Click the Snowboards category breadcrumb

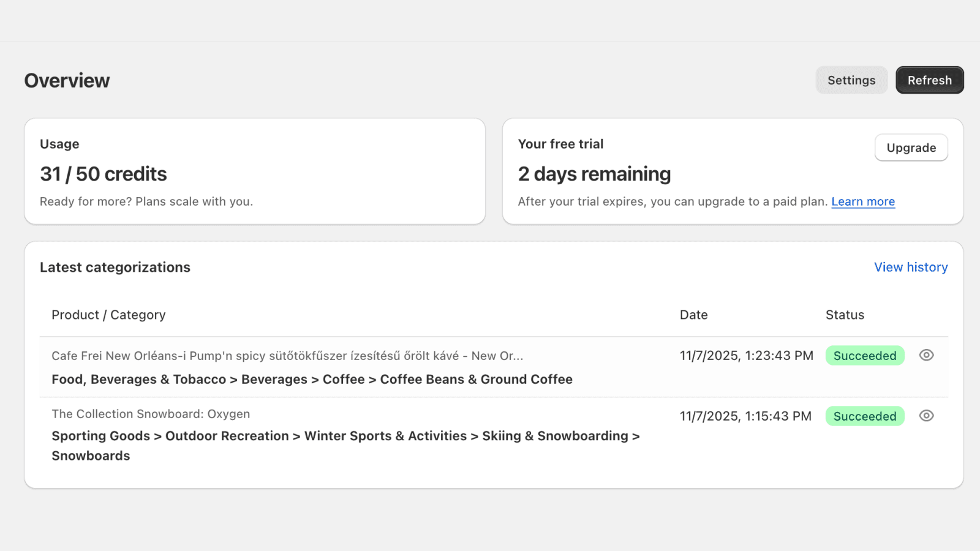click(91, 455)
